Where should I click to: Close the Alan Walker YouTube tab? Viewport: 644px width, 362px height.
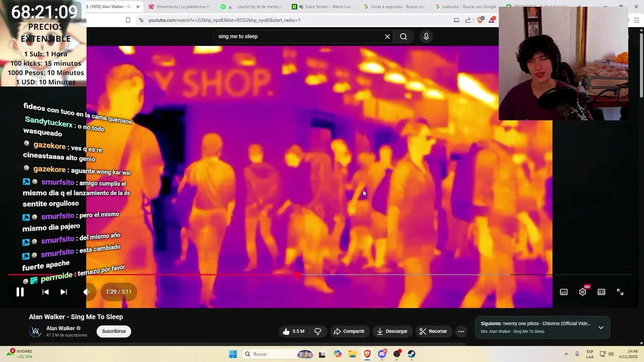click(137, 7)
